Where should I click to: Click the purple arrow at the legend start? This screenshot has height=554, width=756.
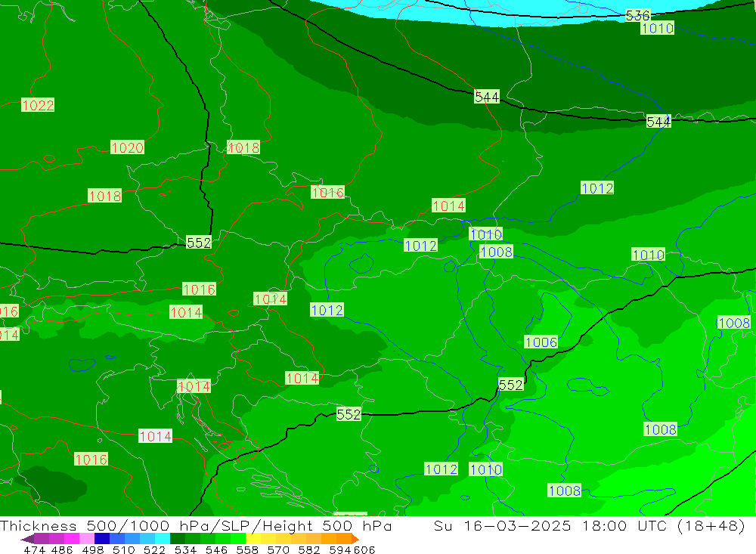[x=27, y=539]
